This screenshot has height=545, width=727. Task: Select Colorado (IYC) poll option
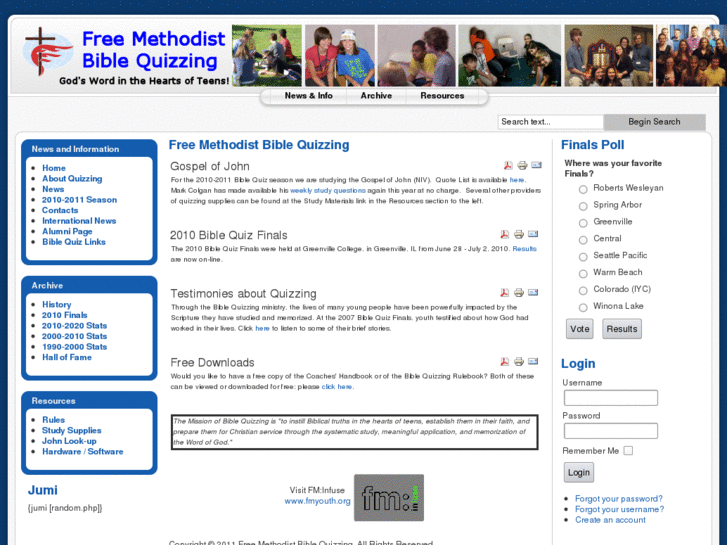pyautogui.click(x=583, y=291)
